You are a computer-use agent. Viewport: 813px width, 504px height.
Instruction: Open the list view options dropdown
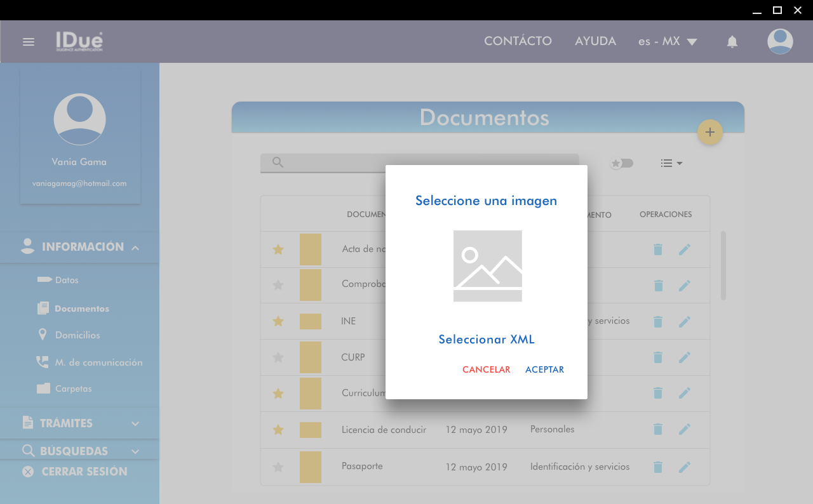pos(671,163)
